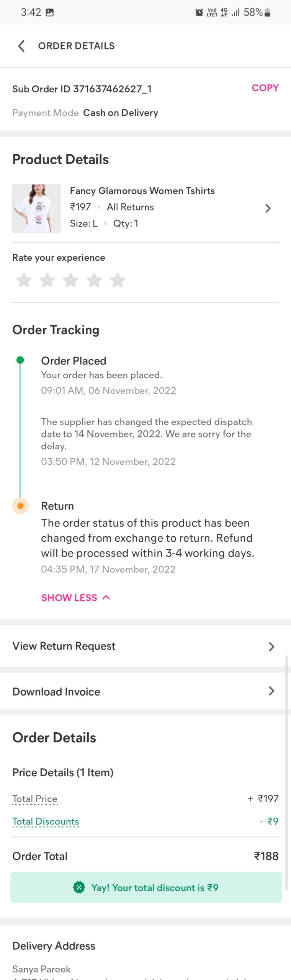Open Download Invoice
291x980 pixels.
pos(145,691)
